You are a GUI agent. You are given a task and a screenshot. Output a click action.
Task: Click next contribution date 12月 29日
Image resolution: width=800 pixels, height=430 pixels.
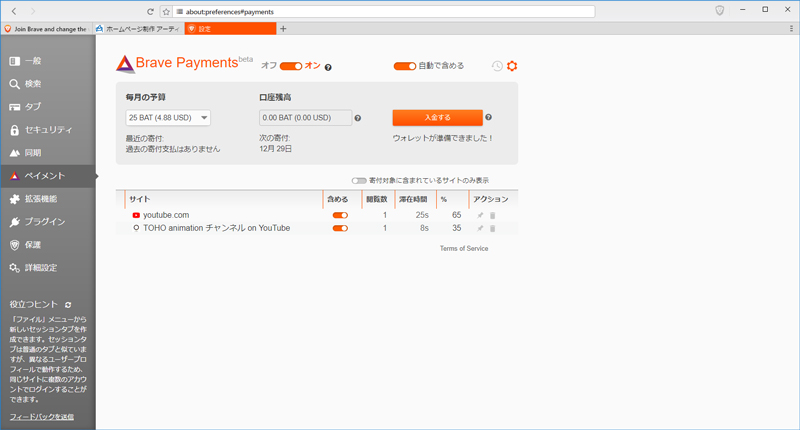(276, 149)
